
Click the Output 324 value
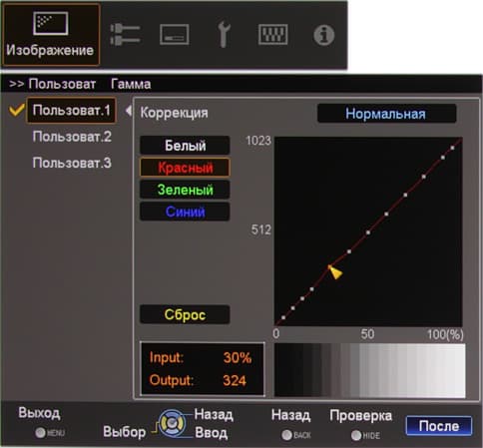235,380
